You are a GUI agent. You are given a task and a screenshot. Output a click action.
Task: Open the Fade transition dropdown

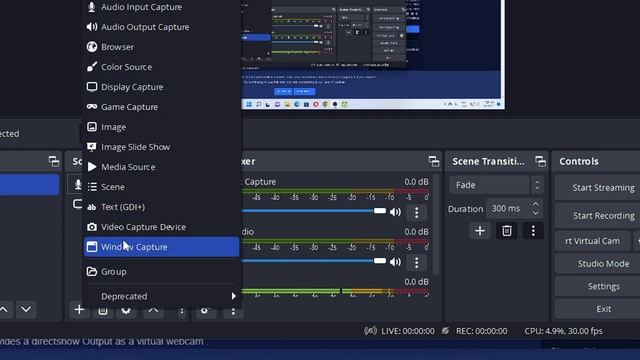click(496, 185)
